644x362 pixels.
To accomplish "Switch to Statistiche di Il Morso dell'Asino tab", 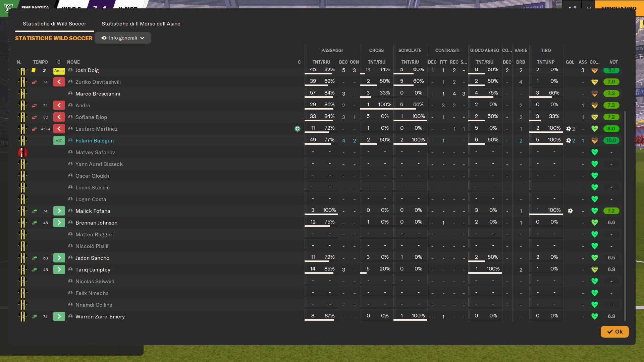I will (141, 24).
